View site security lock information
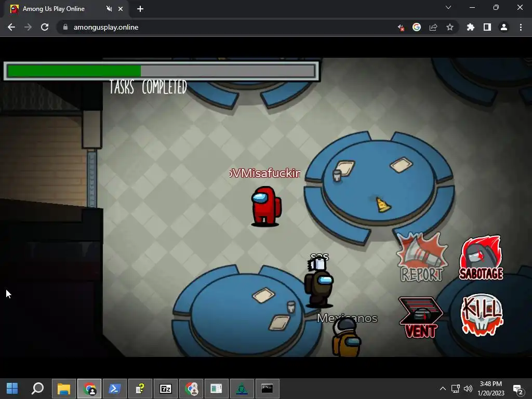 tap(65, 27)
